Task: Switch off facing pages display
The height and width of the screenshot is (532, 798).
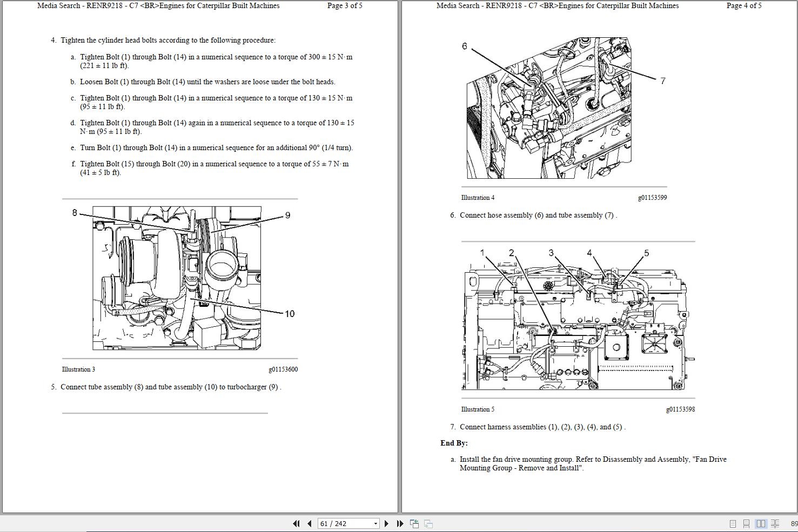Action: (733, 523)
